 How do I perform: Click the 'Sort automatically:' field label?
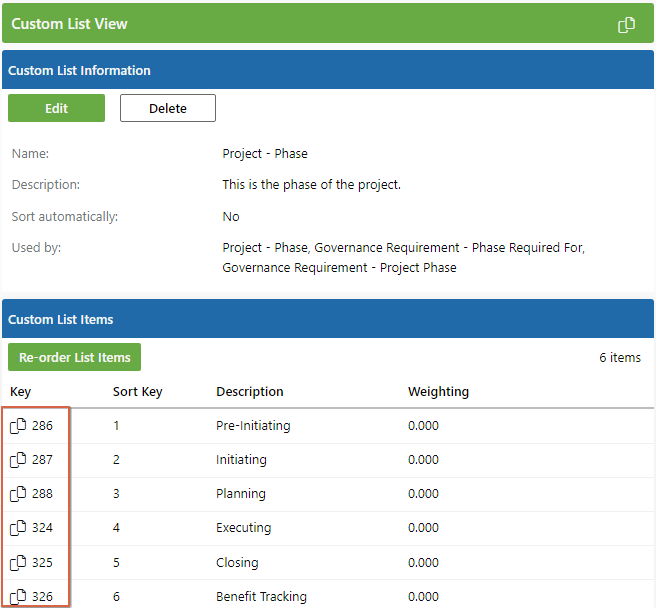click(65, 217)
